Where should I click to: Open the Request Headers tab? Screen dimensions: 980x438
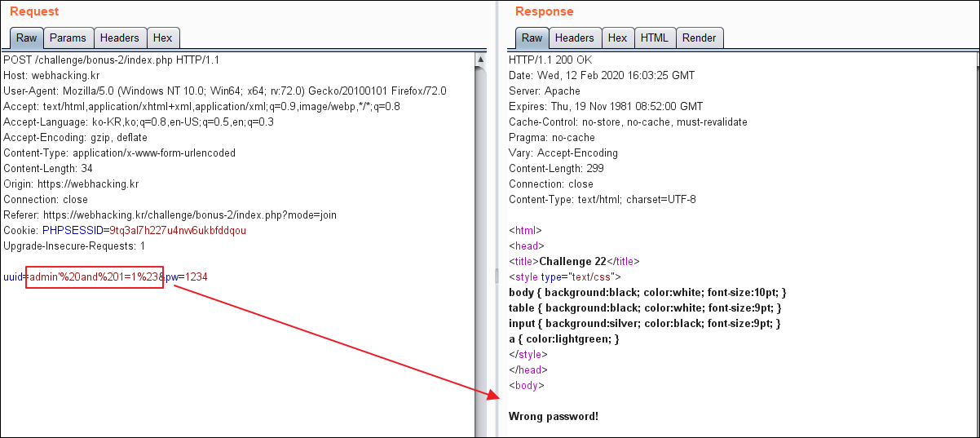tap(120, 38)
